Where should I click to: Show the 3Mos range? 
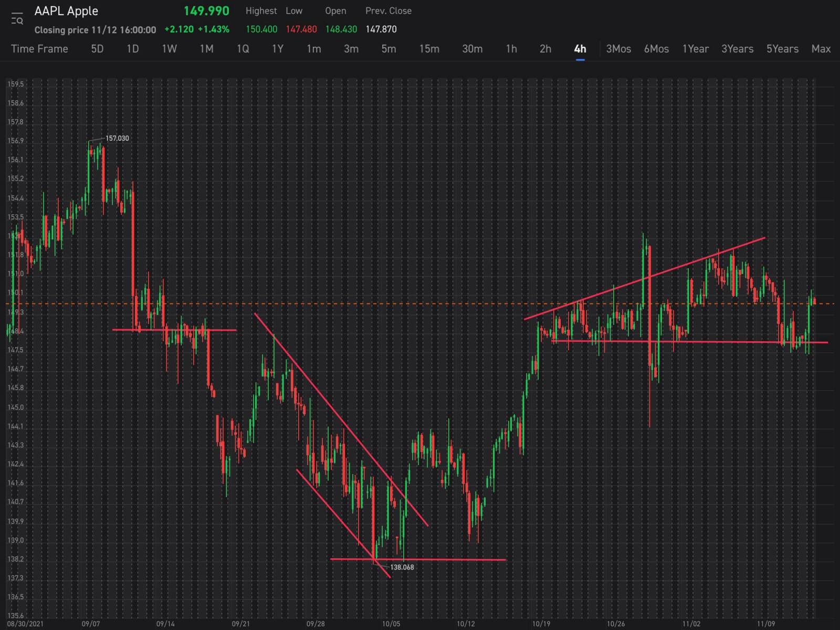618,49
